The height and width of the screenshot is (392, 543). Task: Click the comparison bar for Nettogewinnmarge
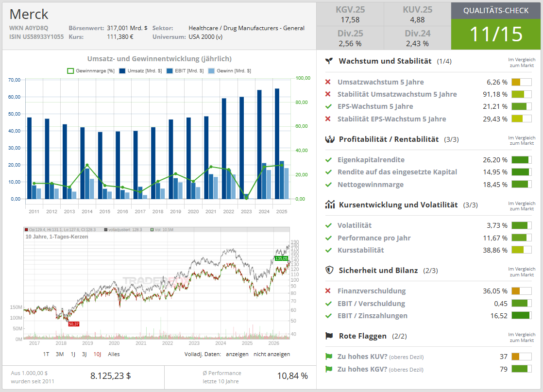click(x=521, y=185)
